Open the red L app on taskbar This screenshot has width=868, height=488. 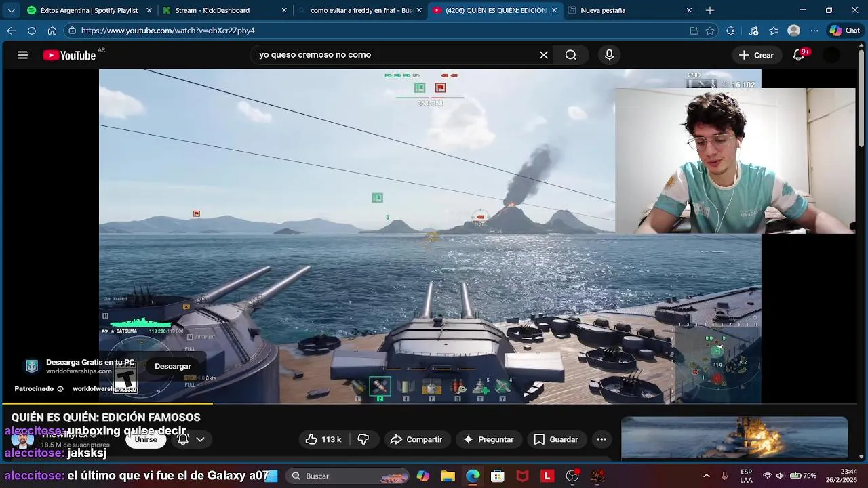547,476
